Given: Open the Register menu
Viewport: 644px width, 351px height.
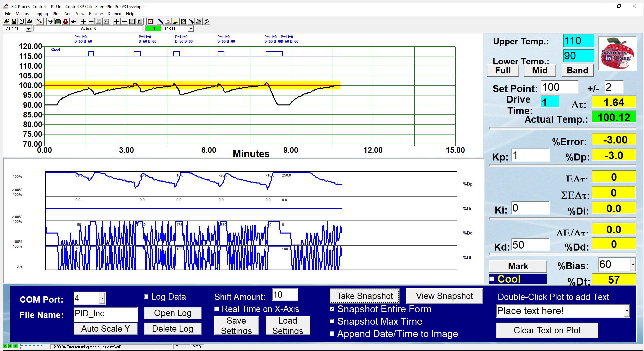Looking at the screenshot, I should pyautogui.click(x=96, y=14).
